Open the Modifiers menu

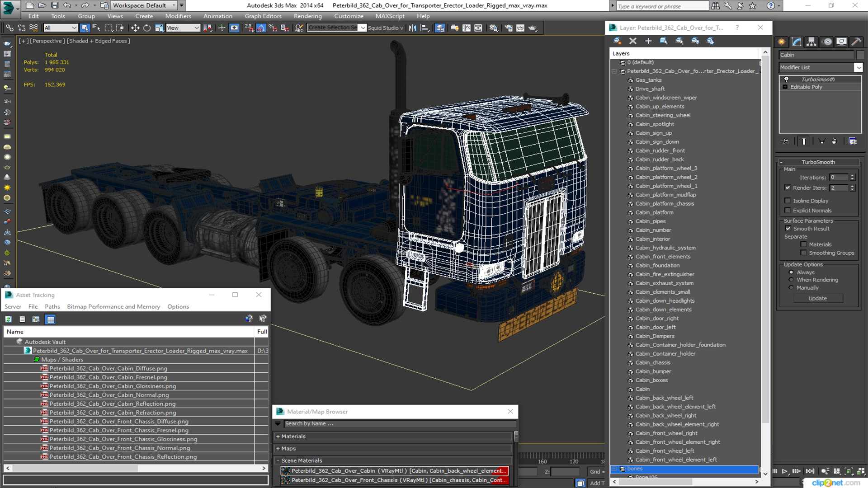(x=178, y=16)
